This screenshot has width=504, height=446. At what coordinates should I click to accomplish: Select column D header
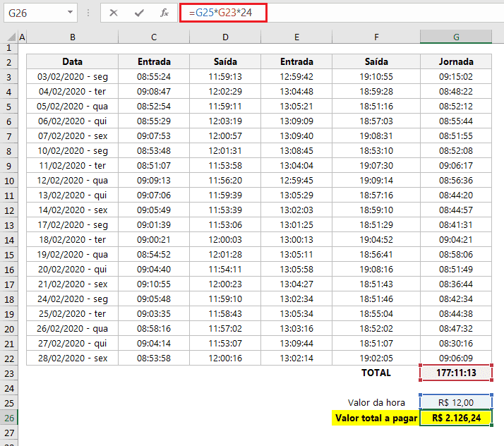tap(225, 37)
